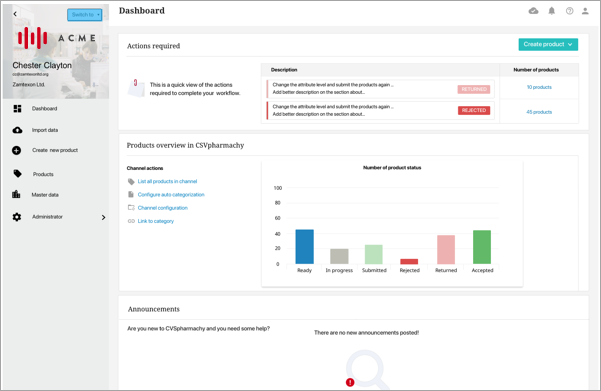The width and height of the screenshot is (601, 391).
Task: Click the Master data icon
Action: (x=16, y=194)
